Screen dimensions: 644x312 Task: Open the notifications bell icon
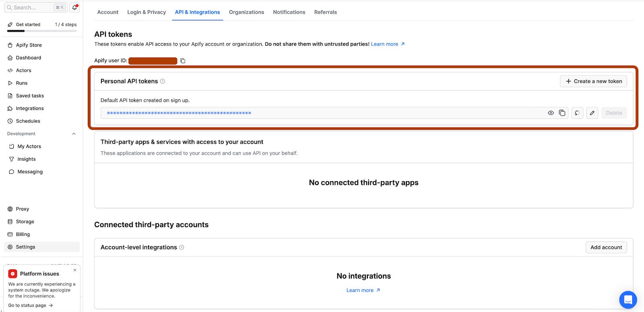(x=74, y=7)
